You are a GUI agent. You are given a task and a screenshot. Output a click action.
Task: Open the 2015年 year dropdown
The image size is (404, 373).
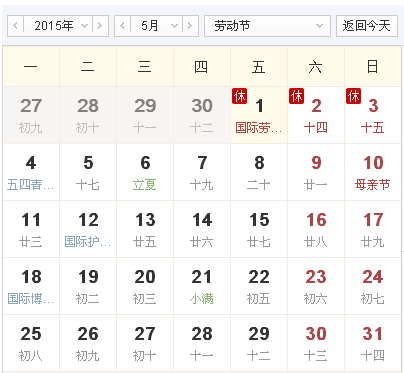(58, 26)
